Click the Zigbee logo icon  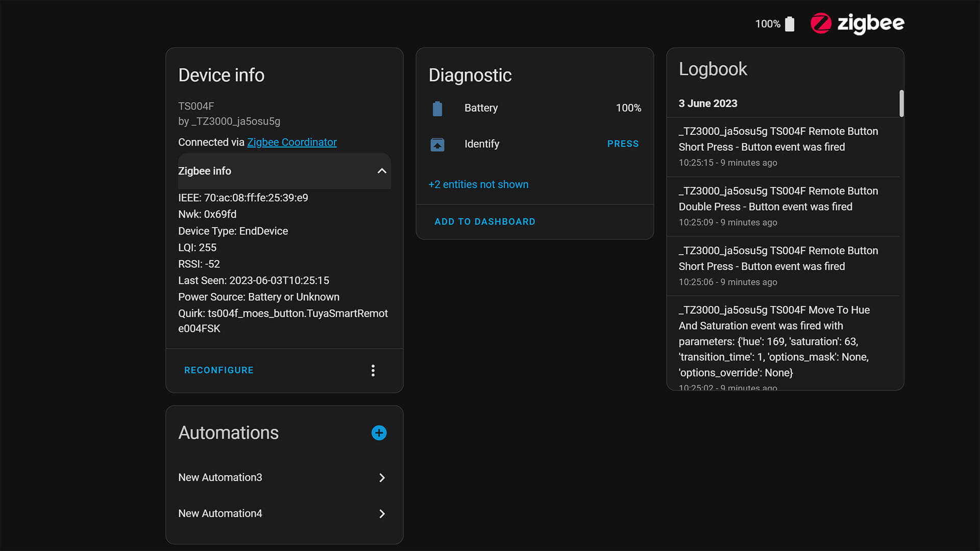(x=821, y=23)
